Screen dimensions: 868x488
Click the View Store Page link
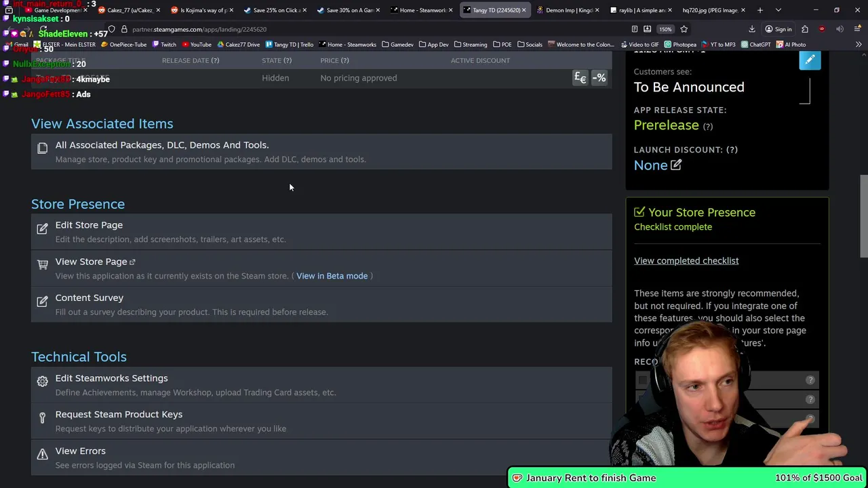(x=91, y=262)
